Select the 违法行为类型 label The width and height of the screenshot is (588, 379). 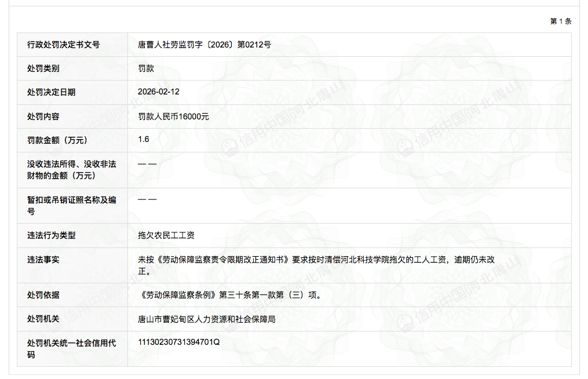[x=51, y=235]
